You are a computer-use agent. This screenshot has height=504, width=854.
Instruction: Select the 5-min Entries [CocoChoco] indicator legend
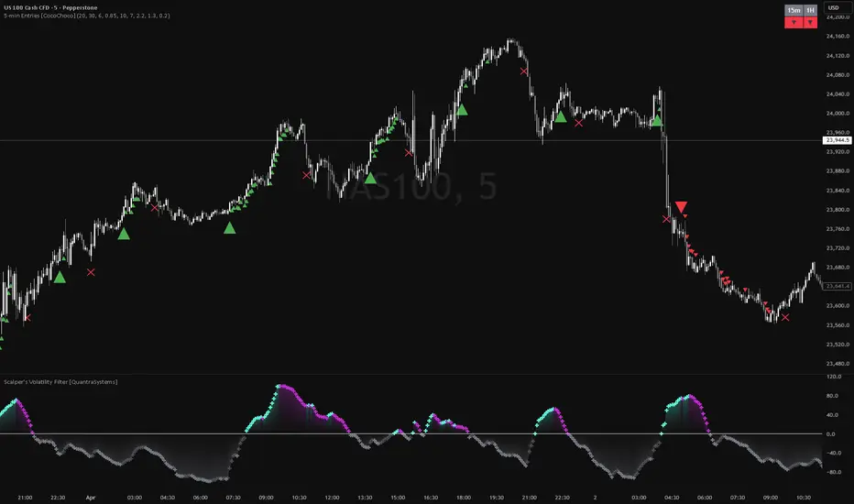(x=87, y=16)
